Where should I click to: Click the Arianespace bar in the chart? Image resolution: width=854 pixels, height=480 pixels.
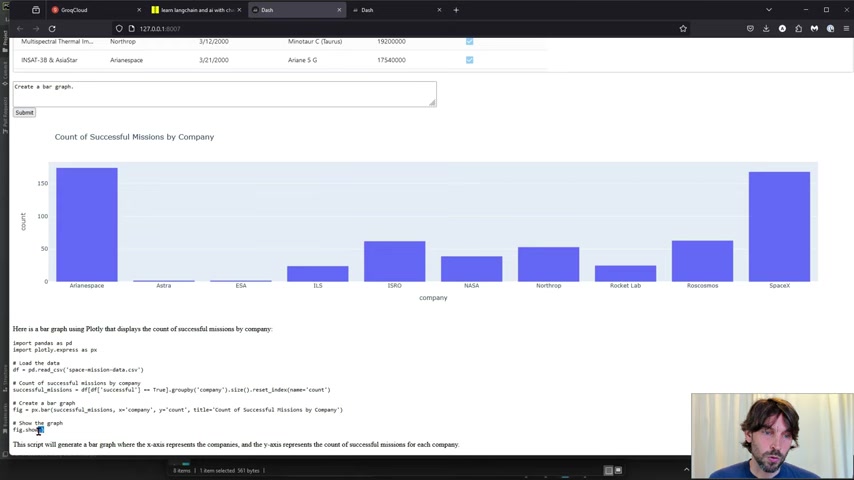87,224
